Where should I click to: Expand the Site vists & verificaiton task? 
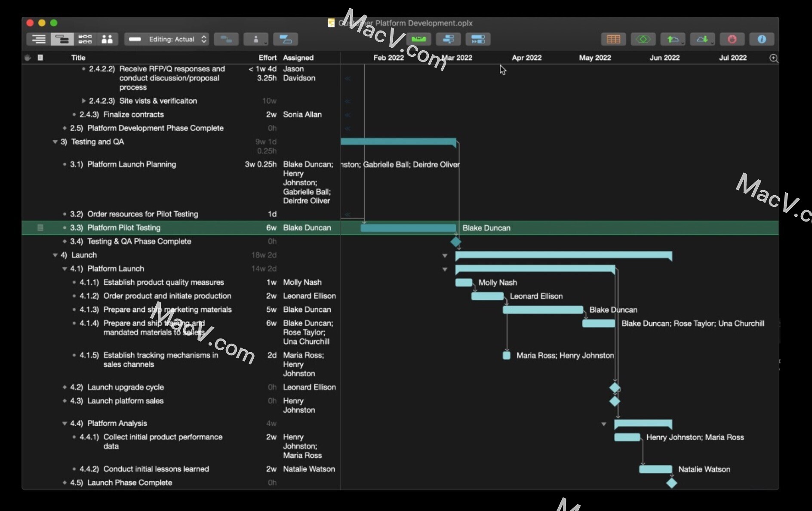click(x=83, y=101)
